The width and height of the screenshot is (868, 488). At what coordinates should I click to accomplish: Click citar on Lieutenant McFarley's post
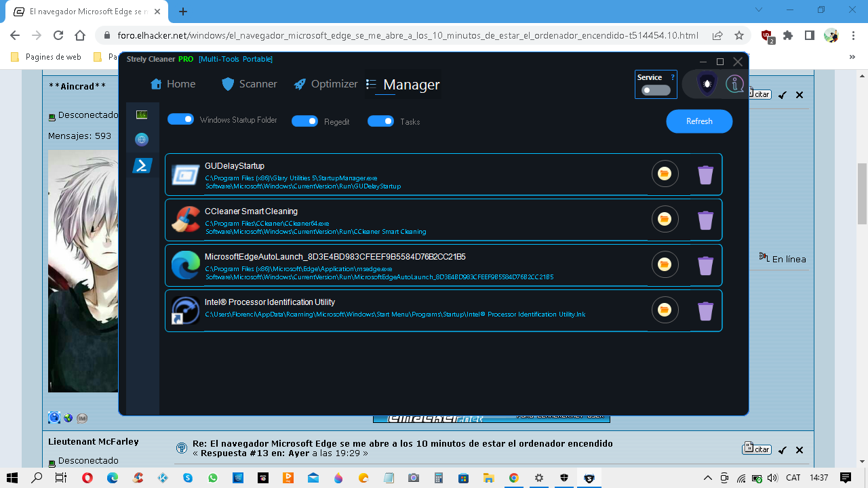click(x=756, y=449)
